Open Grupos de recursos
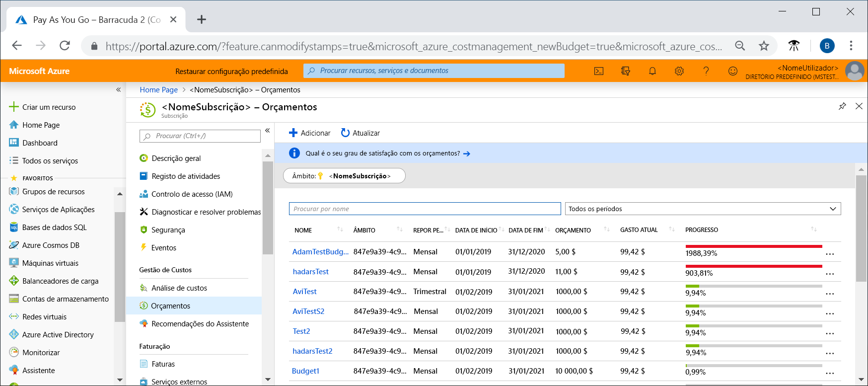 [48, 192]
